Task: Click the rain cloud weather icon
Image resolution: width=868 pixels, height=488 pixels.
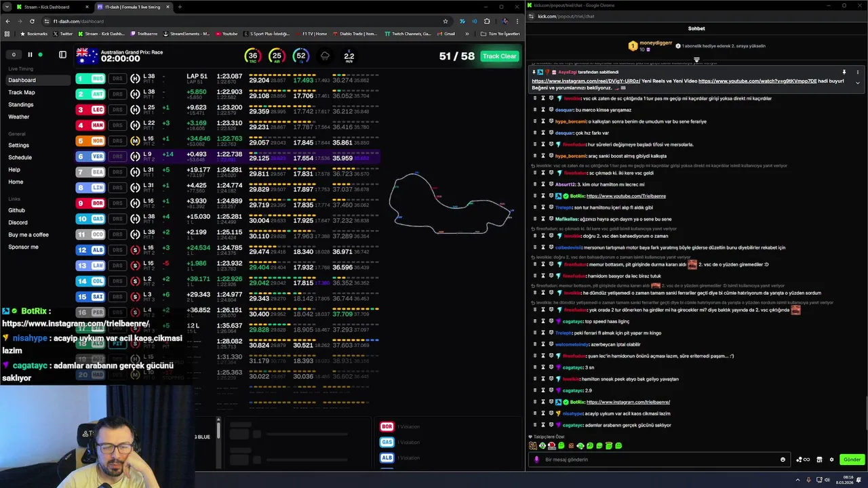Action: [x=325, y=56]
